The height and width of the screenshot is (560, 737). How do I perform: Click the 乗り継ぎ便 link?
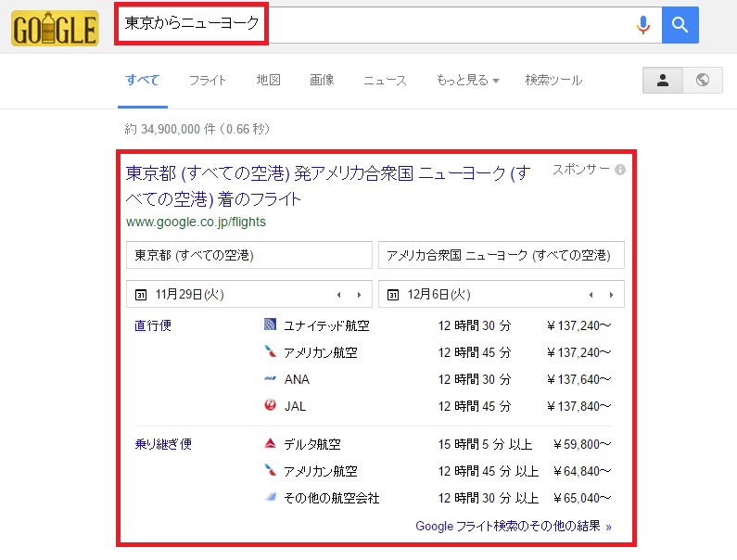[163, 444]
